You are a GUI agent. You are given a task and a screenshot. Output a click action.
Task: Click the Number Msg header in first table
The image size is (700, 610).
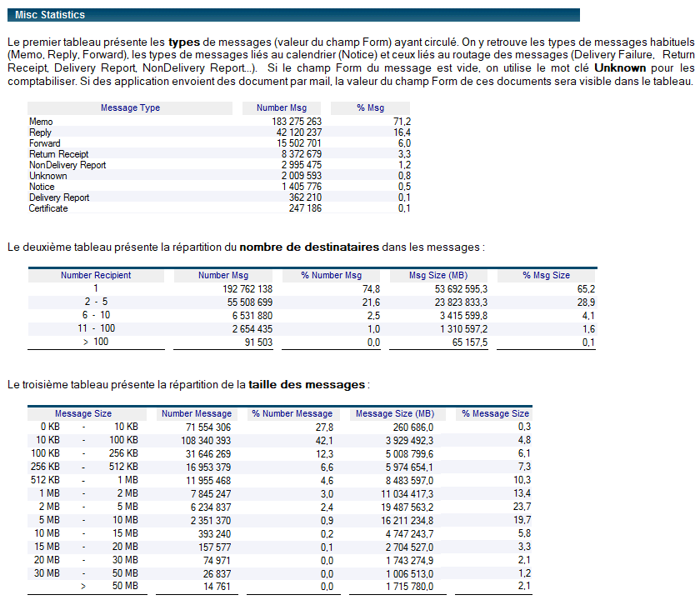pos(282,107)
